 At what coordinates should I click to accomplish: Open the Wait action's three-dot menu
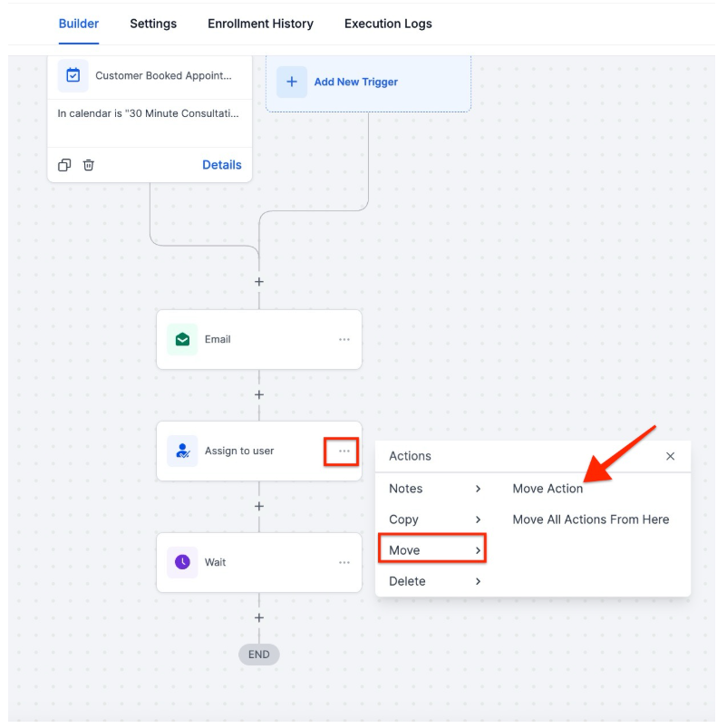tap(344, 562)
